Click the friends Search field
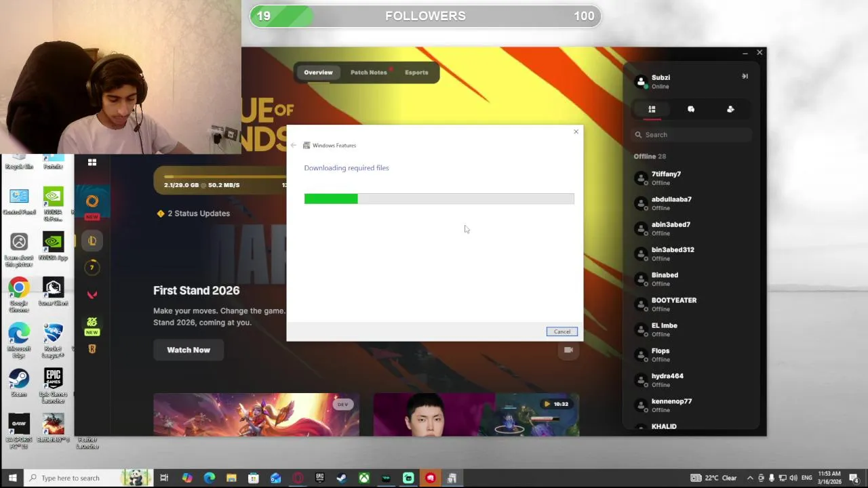The image size is (868, 488). pyautogui.click(x=691, y=135)
